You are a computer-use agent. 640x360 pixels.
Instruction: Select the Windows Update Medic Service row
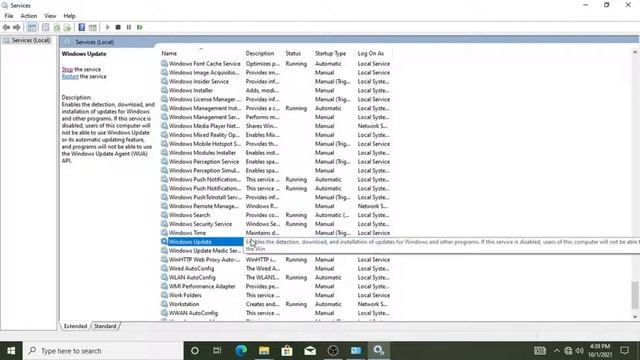click(x=202, y=251)
